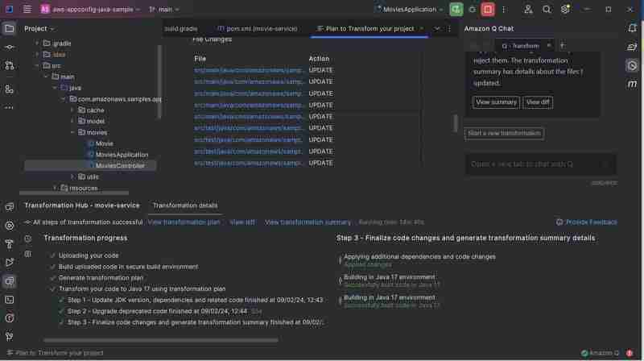Screen dimensions: 644x361
Task: Open the Project view dropdown
Action: (39, 28)
